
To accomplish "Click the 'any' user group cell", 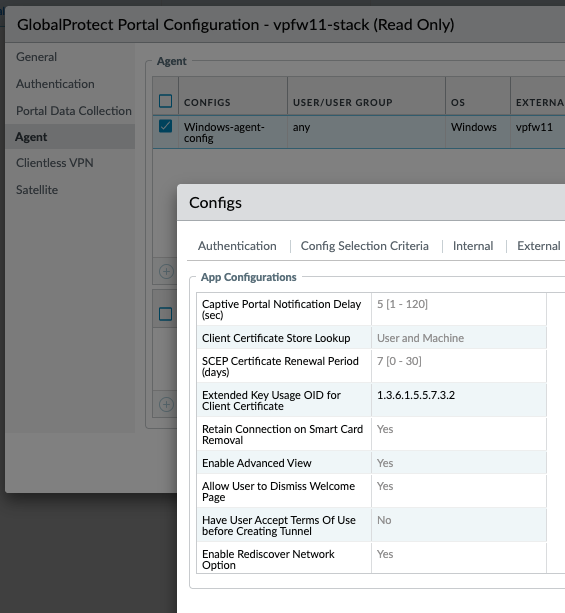I will click(301, 127).
